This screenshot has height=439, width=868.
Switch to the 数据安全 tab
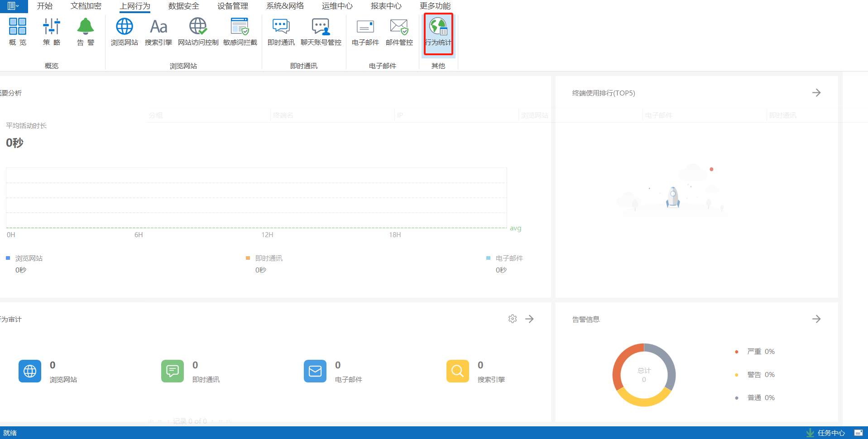click(x=183, y=6)
